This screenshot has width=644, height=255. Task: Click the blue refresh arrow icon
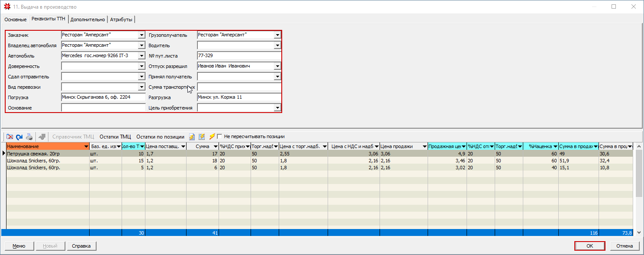pos(19,137)
